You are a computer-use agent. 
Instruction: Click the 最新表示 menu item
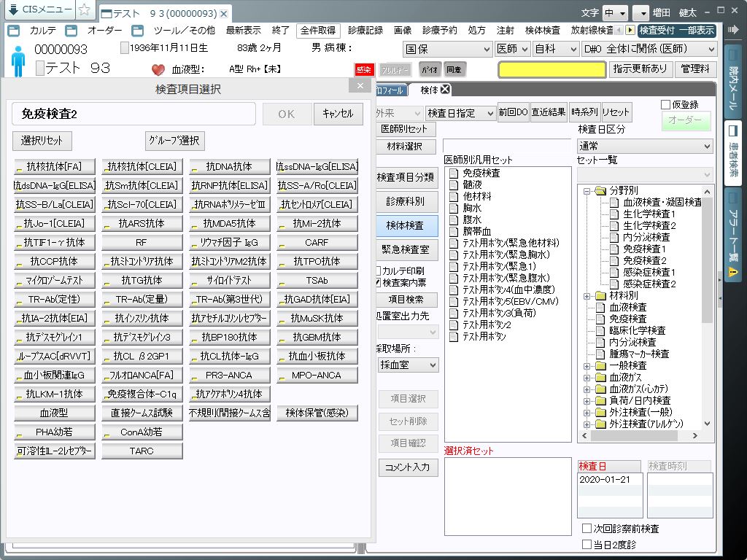[244, 31]
